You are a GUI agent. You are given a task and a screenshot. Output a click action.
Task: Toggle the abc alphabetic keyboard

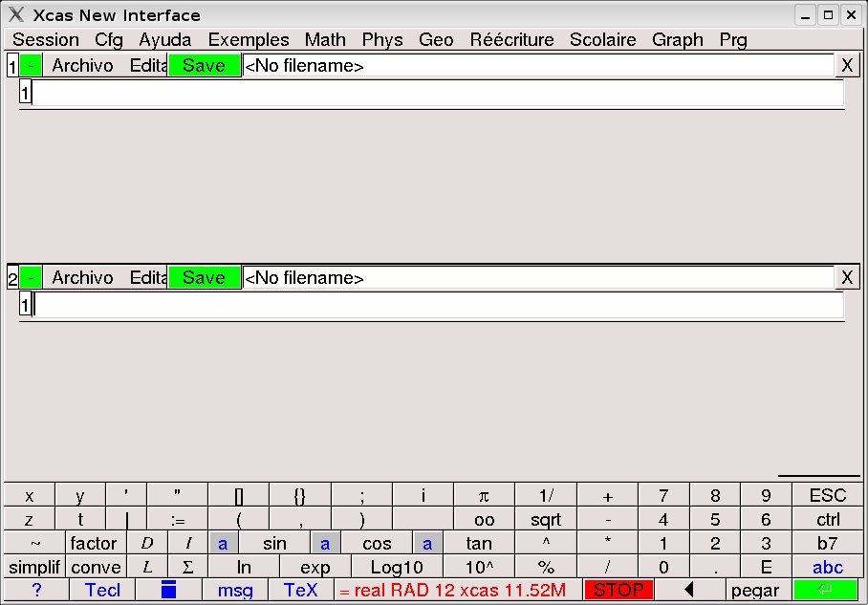point(827,567)
